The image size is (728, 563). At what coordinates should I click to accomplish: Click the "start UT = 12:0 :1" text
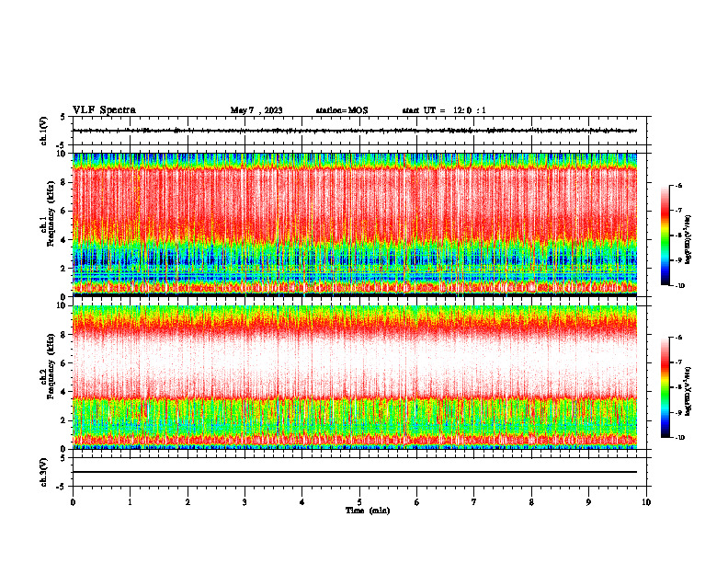(x=444, y=110)
